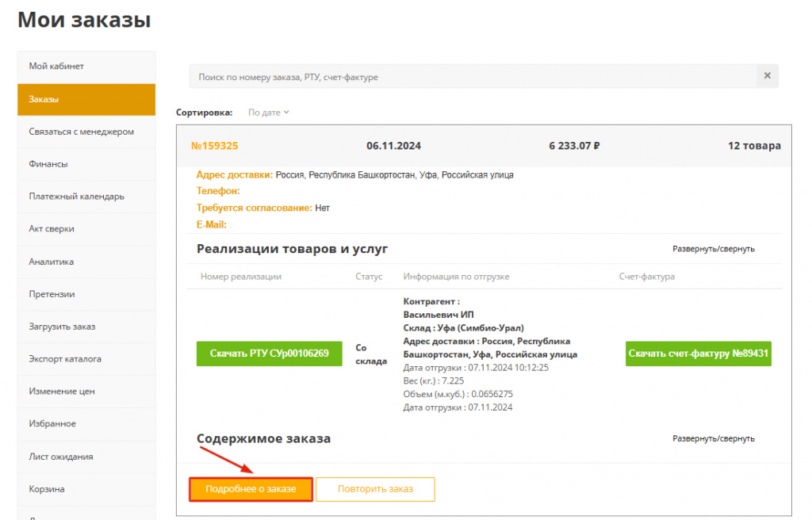
Task: Open 'Связаться с менеджером' page
Action: click(82, 132)
